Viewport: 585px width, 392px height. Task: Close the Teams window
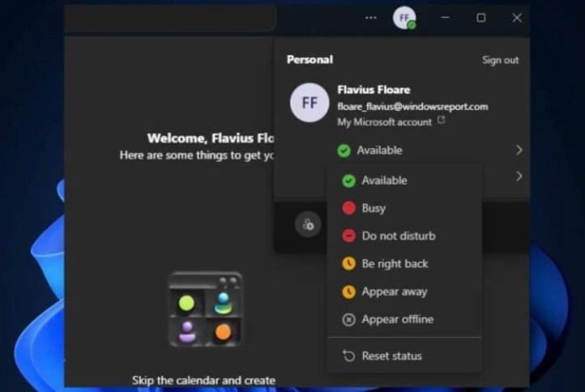[517, 18]
